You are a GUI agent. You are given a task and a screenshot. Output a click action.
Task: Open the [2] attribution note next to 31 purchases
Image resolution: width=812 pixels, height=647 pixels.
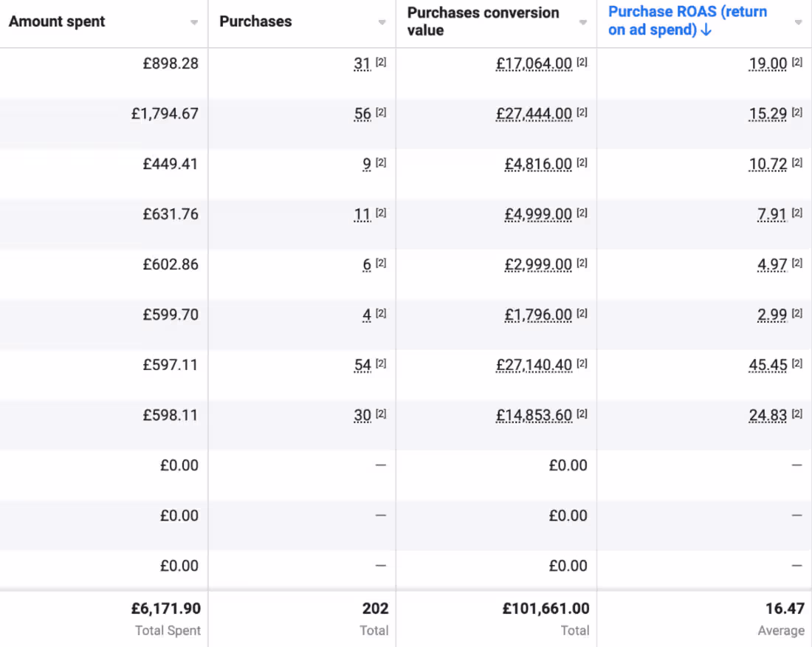click(380, 62)
